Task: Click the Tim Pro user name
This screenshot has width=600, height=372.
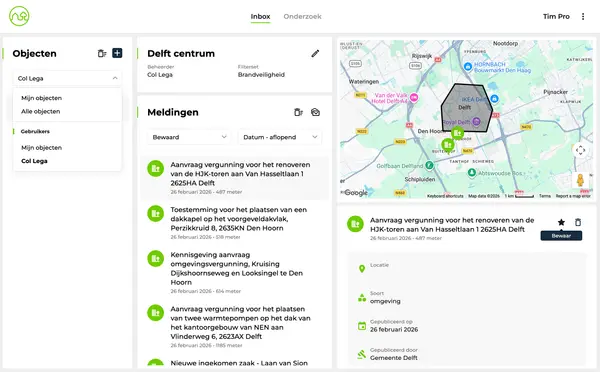Action: (556, 16)
